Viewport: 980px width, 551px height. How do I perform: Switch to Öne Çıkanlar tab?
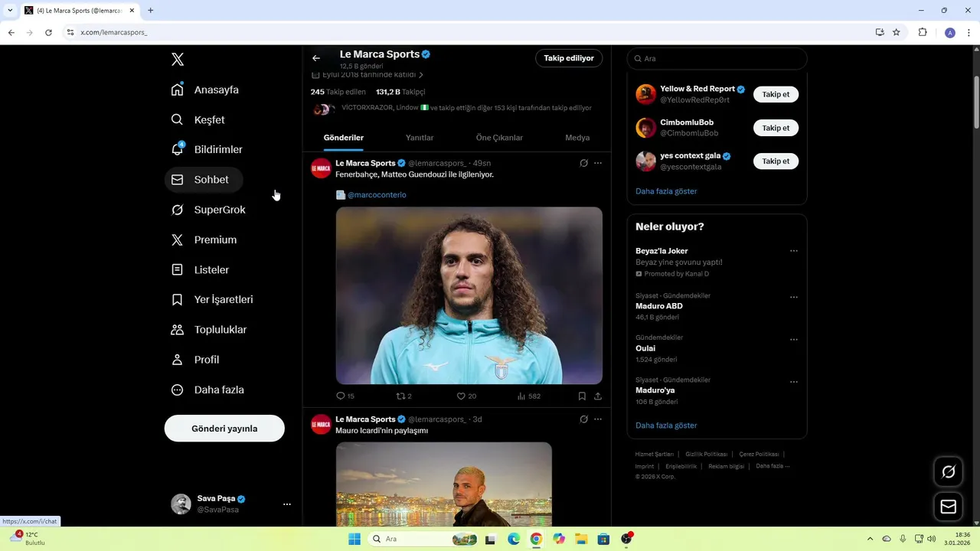tap(499, 138)
